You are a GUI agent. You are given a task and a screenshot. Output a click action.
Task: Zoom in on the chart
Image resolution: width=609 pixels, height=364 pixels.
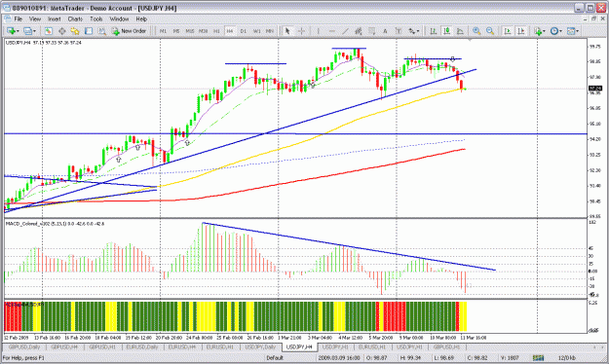click(476, 31)
